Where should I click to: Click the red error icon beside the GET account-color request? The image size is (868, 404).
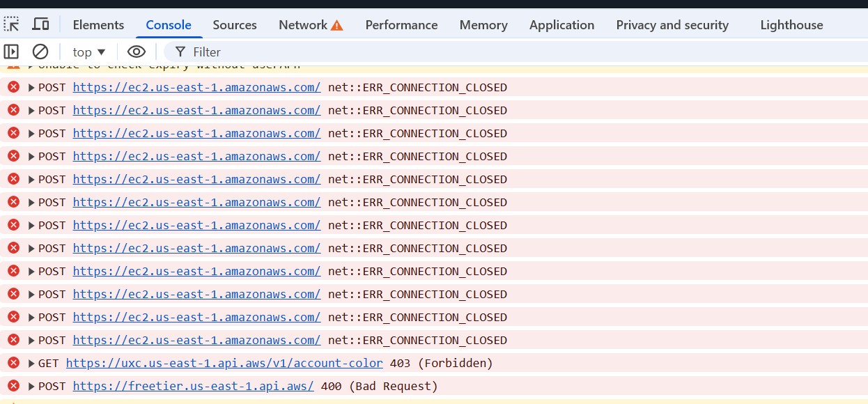coord(13,363)
